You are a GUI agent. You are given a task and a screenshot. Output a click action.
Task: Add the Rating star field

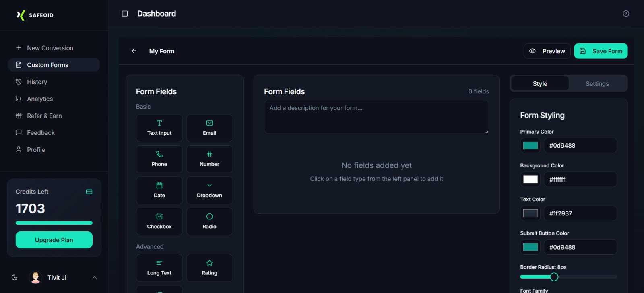point(209,268)
